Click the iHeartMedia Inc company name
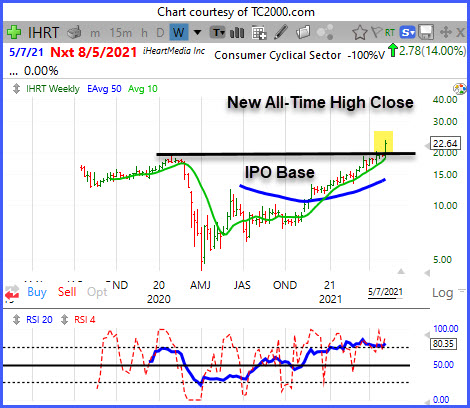This screenshot has height=408, width=470. click(174, 51)
